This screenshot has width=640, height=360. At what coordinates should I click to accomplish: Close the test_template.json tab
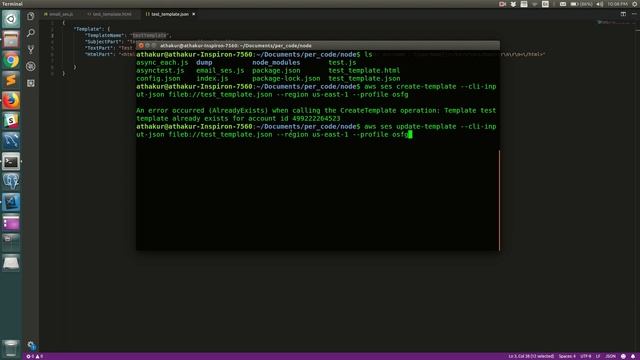[194, 14]
